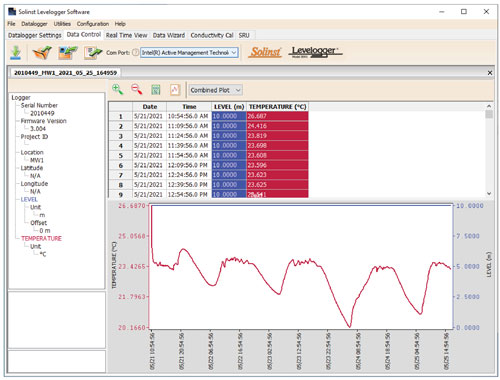Viewport: 500px width, 380px height.
Task: Select the 2010449_MW1_2021_05_25_164959 file tab
Action: [65, 73]
